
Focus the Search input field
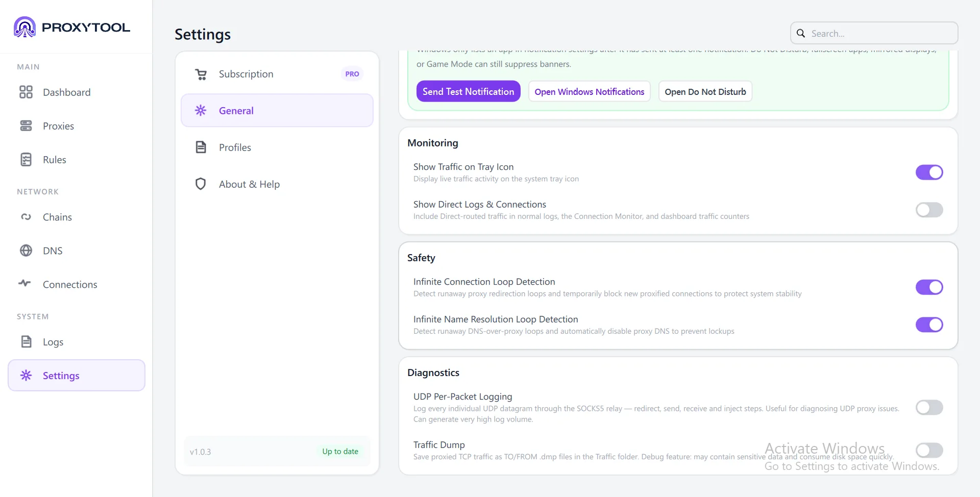(874, 33)
